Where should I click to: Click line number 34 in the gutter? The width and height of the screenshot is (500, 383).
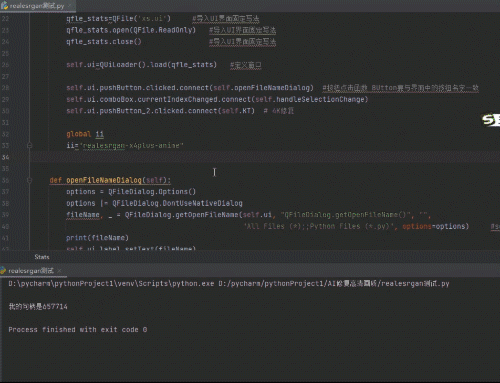[5, 157]
